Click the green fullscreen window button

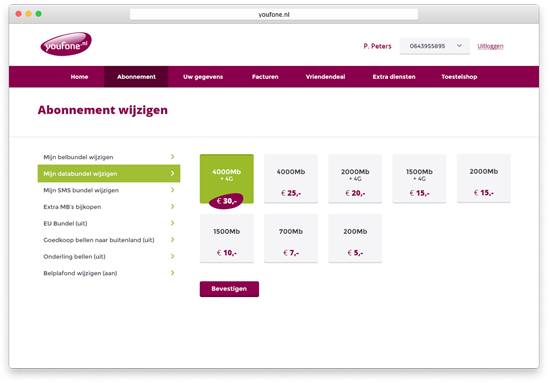tap(39, 14)
